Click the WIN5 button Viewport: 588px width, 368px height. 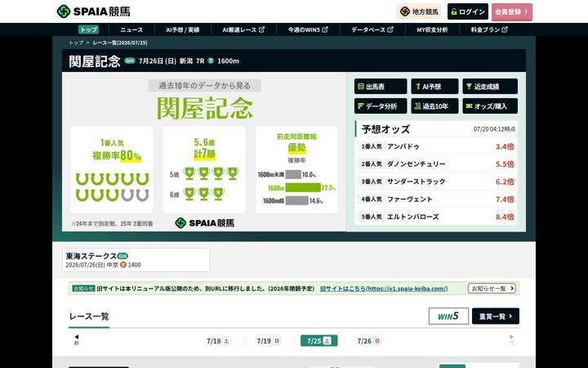448,316
